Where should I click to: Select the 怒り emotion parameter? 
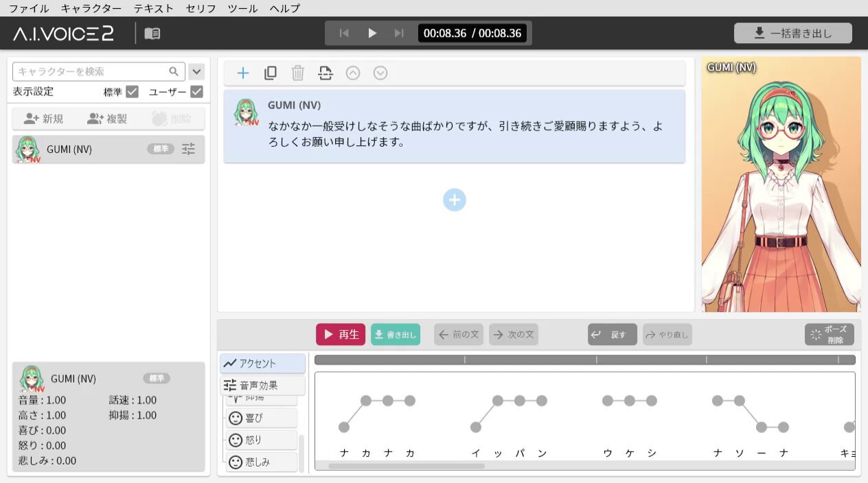click(x=262, y=440)
